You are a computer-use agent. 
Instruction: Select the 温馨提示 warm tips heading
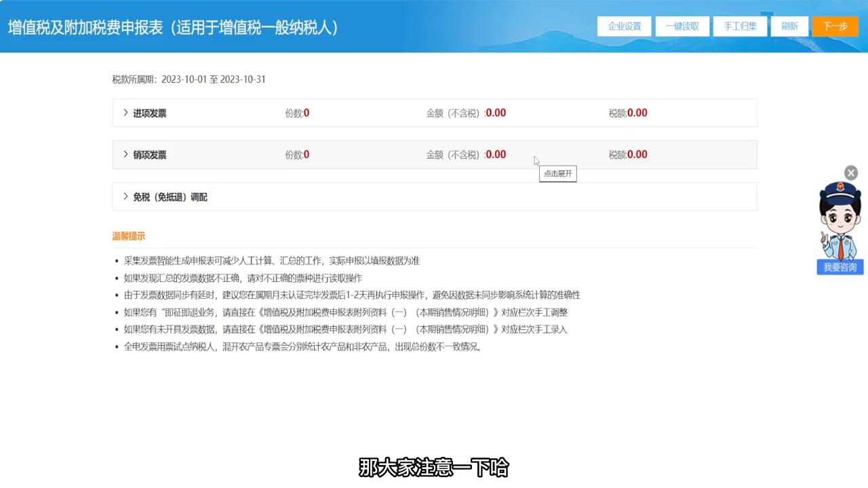[x=128, y=236]
